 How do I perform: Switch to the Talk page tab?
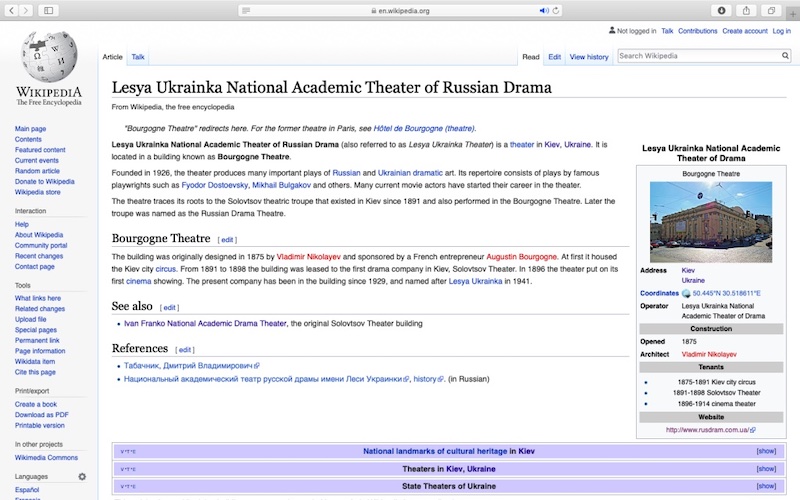[x=138, y=57]
